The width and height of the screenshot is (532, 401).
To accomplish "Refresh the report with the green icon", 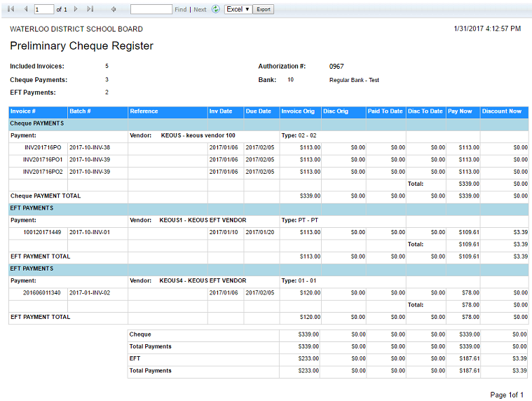I will click(x=215, y=9).
